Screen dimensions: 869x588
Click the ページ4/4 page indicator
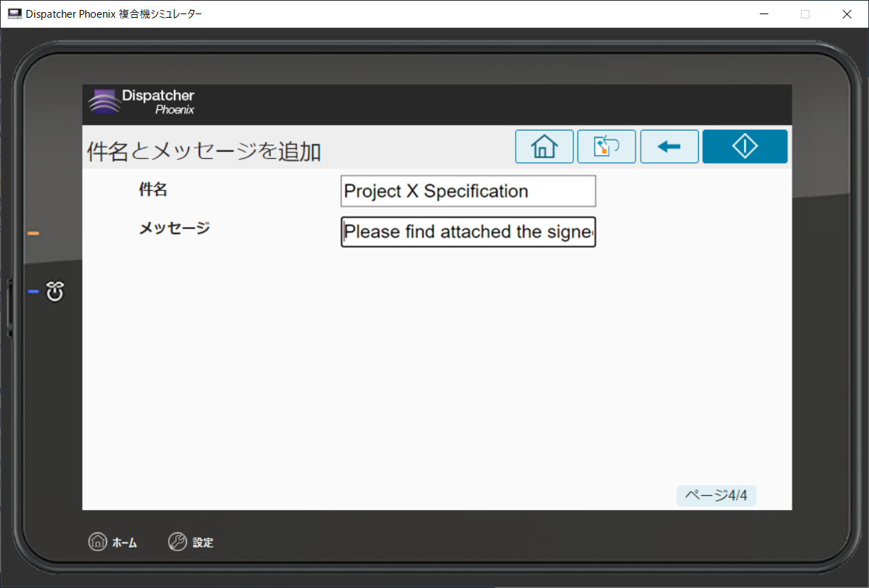716,495
